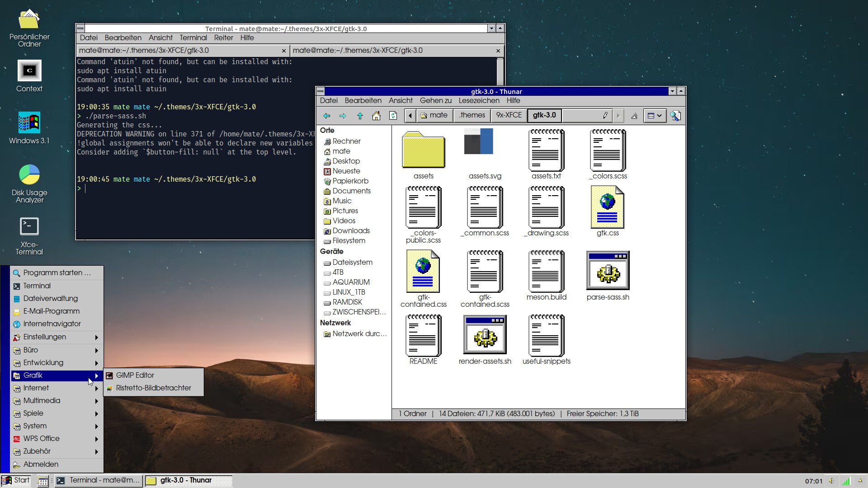The height and width of the screenshot is (488, 868).
Task: Click the show desktop icon in taskbar
Action: (43, 481)
